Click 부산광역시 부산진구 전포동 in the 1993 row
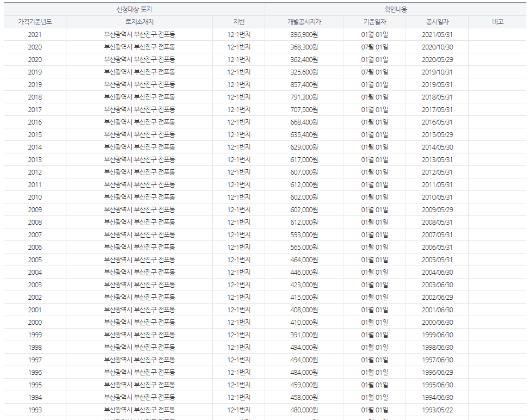The height and width of the screenshot is (420, 528). [x=139, y=410]
